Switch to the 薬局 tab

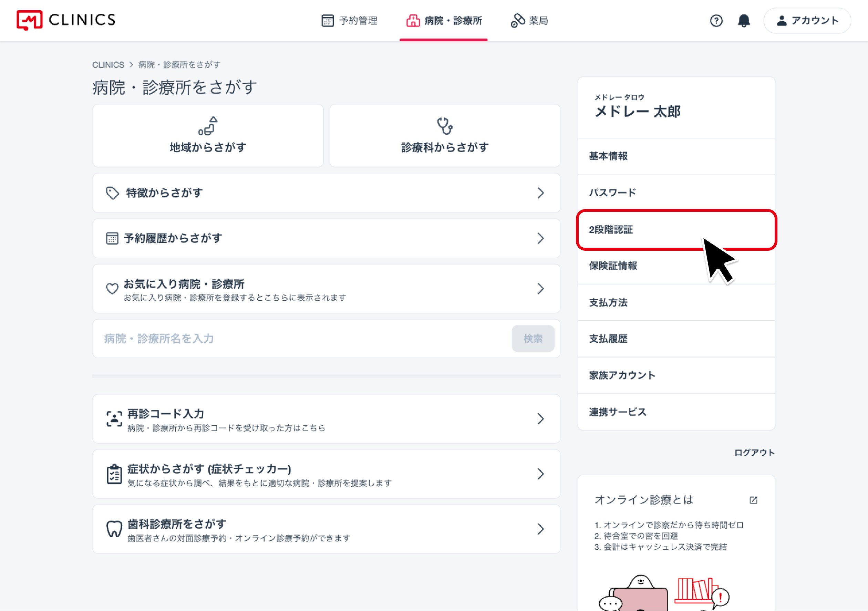coord(529,20)
